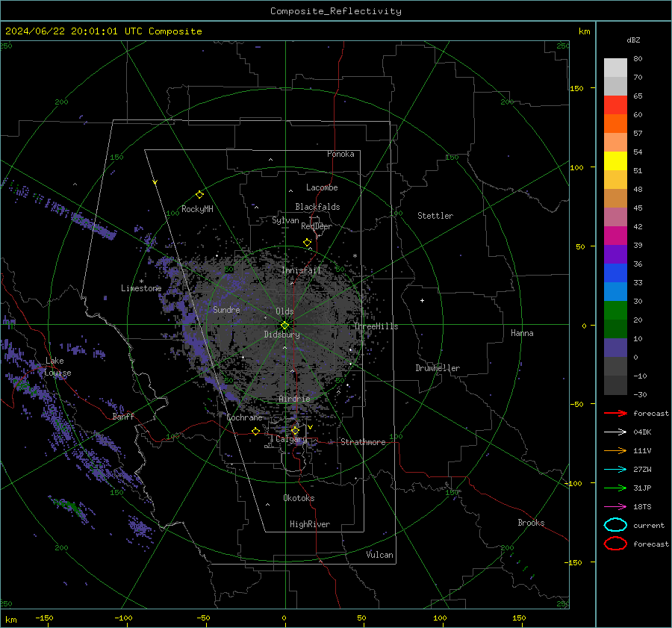
Task: Click the Vulcan label
Action: click(380, 555)
